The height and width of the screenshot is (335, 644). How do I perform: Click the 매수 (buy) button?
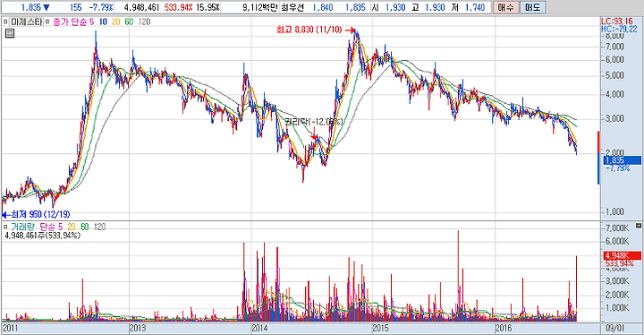(505, 7)
